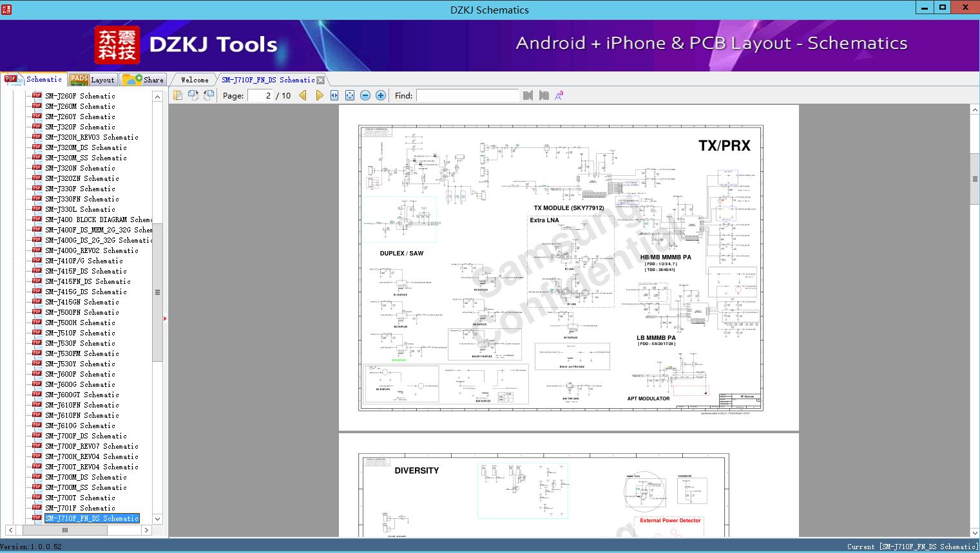Open SM-J400 BLOCK DIAGRAM schematic

99,220
